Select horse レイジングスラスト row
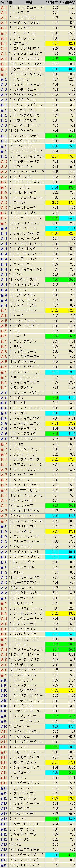Image resolution: width=76 pixels, height=868 pixels. click(38, 59)
